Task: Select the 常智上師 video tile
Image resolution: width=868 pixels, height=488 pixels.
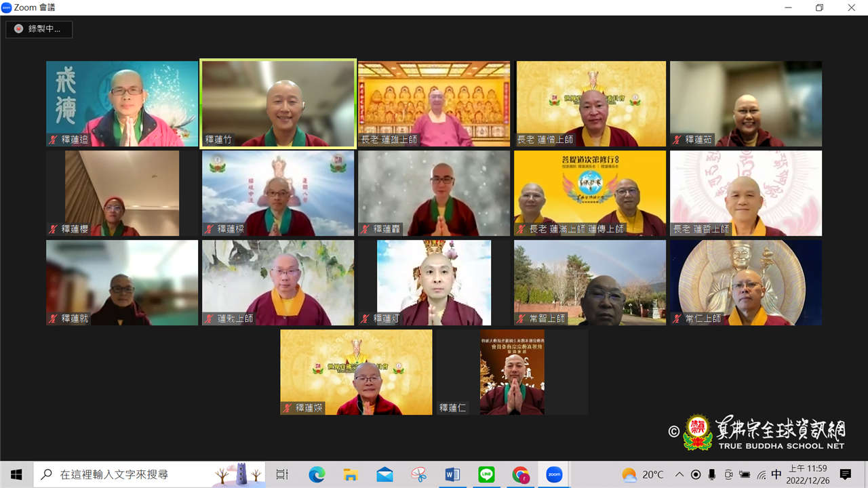Action: click(x=590, y=282)
